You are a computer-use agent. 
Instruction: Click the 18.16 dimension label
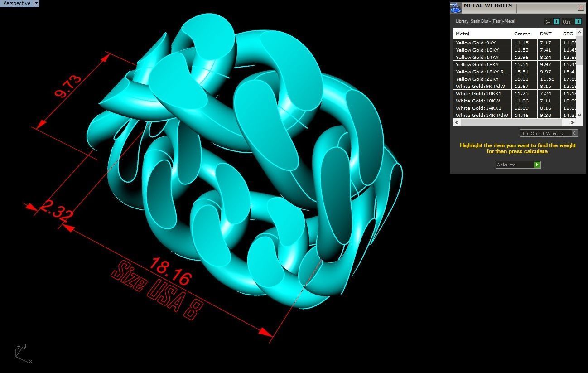coord(170,271)
